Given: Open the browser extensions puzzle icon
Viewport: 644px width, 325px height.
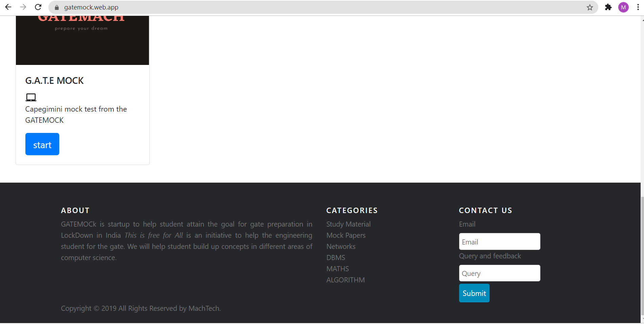Looking at the screenshot, I should 608,7.
